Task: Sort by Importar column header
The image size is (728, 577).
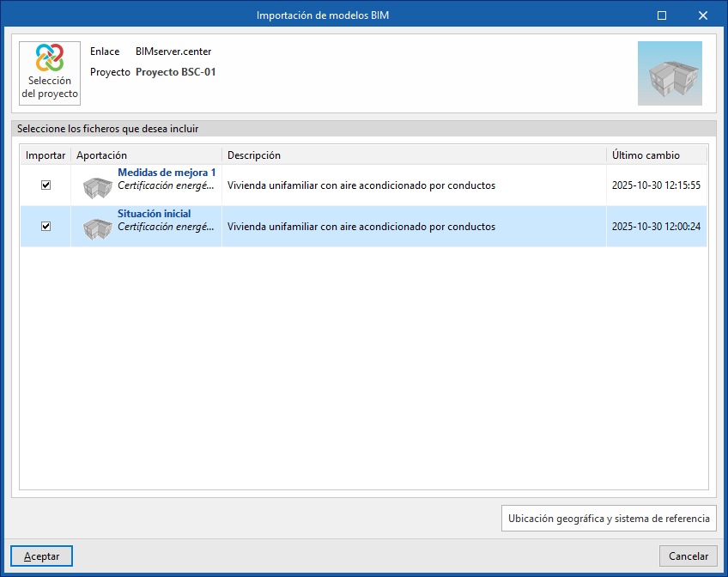Action: (x=45, y=155)
